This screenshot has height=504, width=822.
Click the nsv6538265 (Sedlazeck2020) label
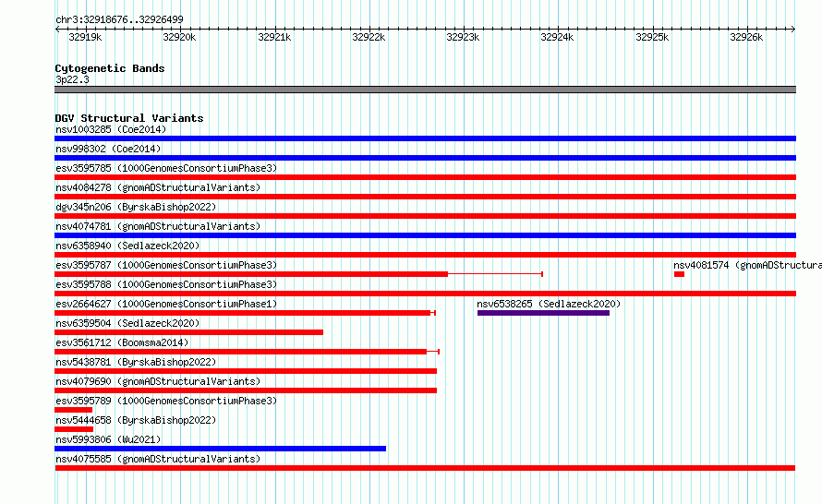(x=549, y=304)
